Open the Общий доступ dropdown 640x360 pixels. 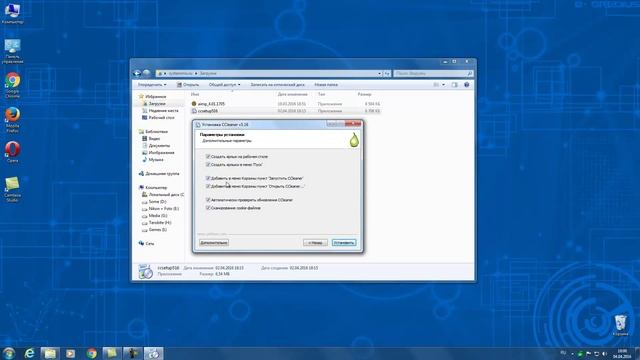(224, 84)
